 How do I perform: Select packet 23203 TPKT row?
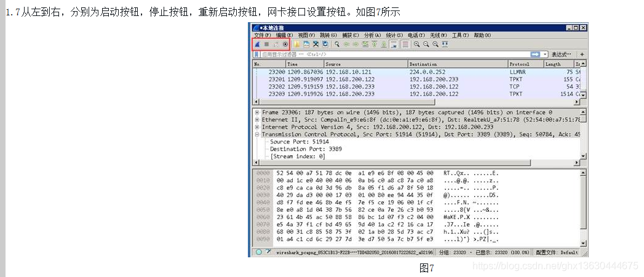416,94
